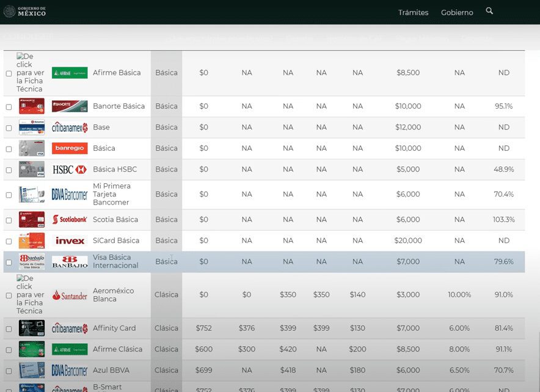Check the Scotia Básica checkbox
The width and height of the screenshot is (540, 392).
tap(9, 220)
